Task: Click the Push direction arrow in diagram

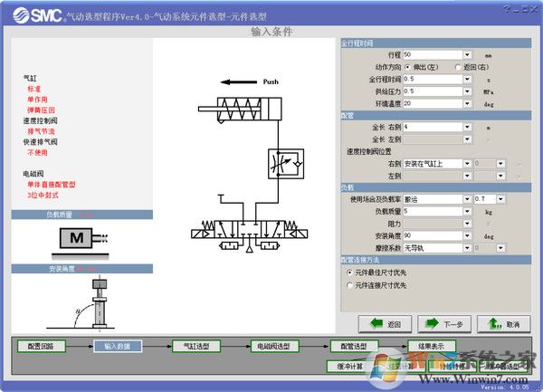Action: pyautogui.click(x=238, y=82)
